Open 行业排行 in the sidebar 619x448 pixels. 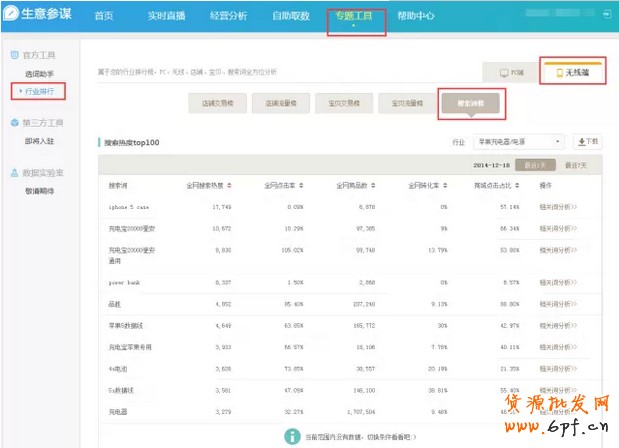coord(40,91)
